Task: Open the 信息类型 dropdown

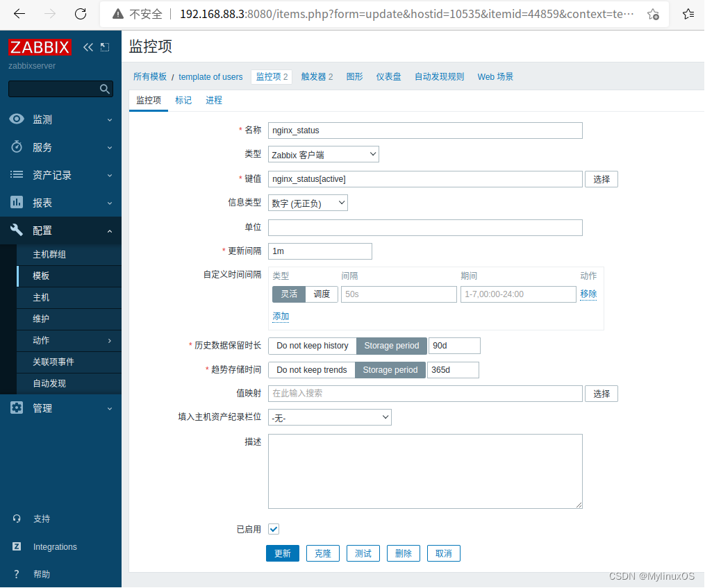Action: (308, 203)
